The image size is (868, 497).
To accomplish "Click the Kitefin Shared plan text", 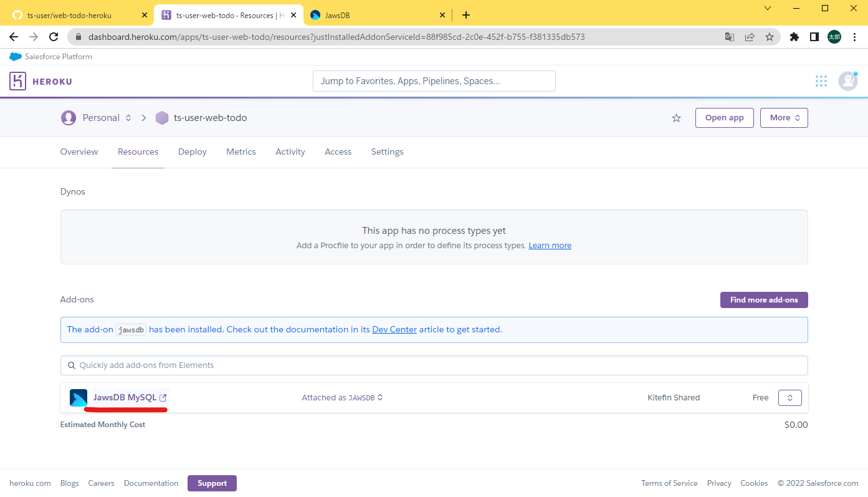I will tap(674, 398).
